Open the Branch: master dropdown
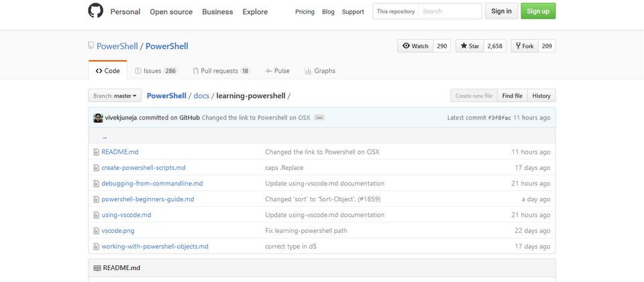Viewport: 644px width, 282px height. tap(115, 96)
